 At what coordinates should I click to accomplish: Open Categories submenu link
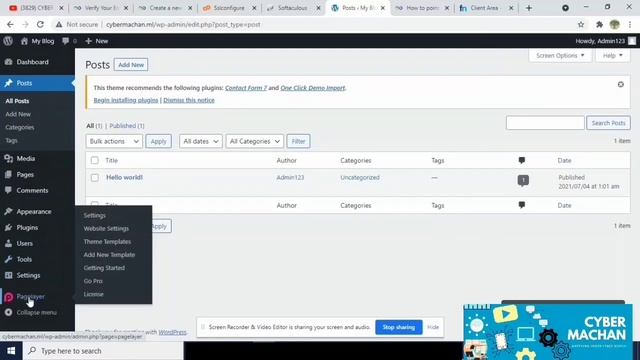point(20,127)
